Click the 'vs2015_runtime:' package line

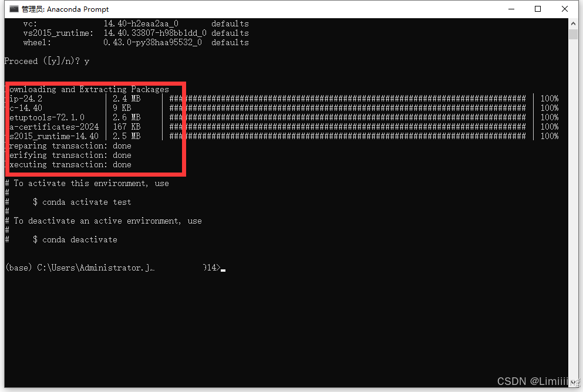[136, 33]
